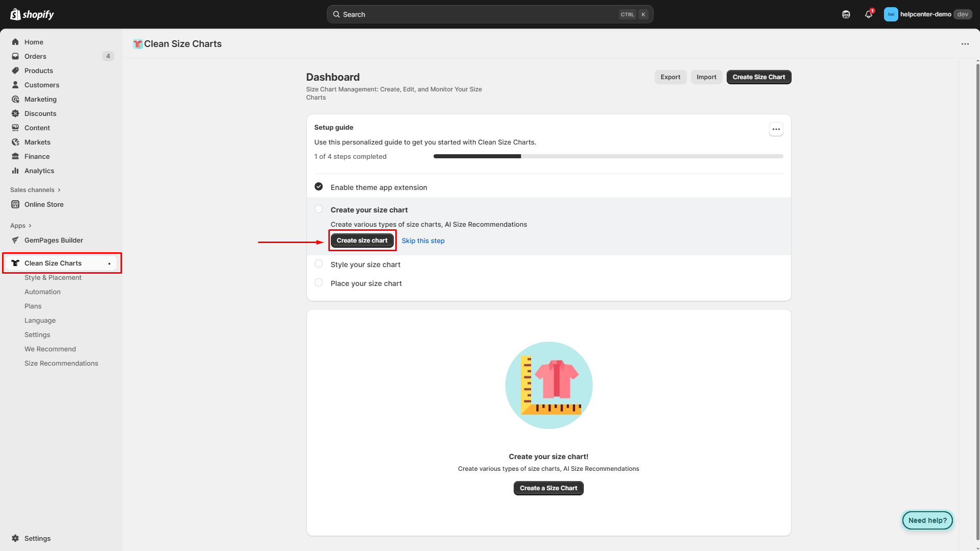Click the Products tag icon
This screenshot has height=551, width=980.
click(15, 70)
